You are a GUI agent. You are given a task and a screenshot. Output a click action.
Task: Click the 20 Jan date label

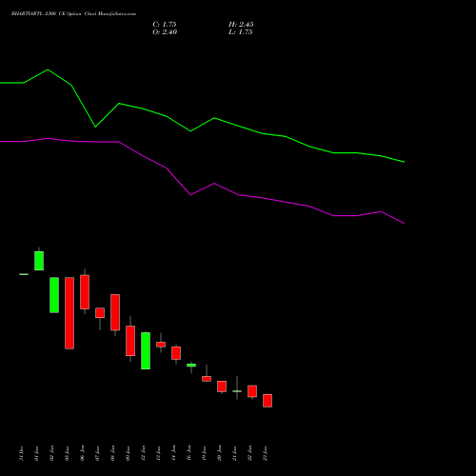tap(219, 453)
